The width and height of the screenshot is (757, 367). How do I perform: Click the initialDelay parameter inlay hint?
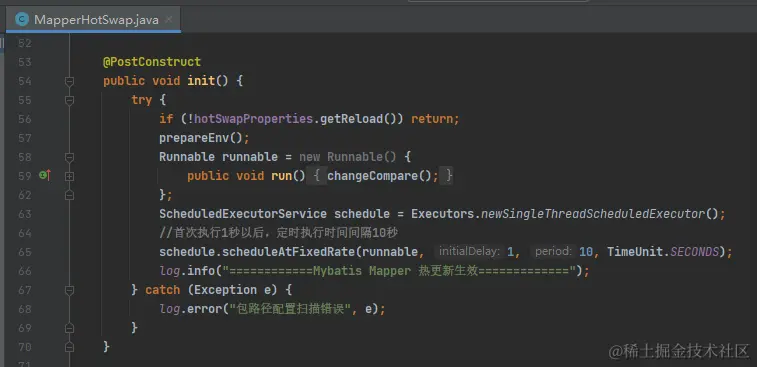click(x=469, y=252)
